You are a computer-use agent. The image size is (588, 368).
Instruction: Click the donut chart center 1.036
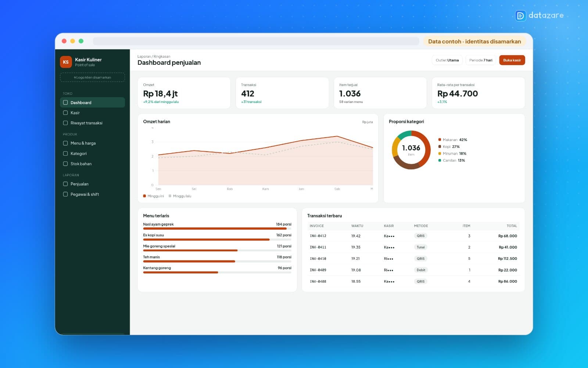411,148
